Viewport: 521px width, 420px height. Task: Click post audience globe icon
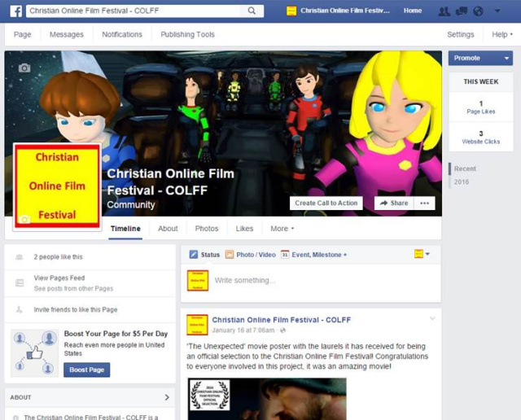(283, 330)
